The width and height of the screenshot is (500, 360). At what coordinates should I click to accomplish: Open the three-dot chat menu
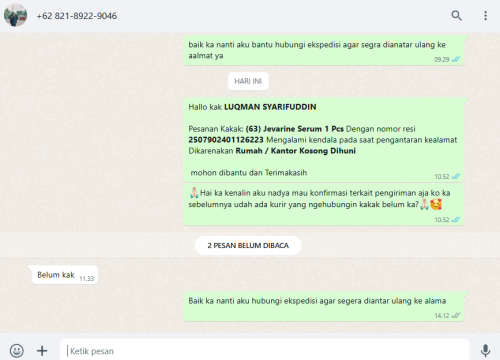tap(485, 16)
